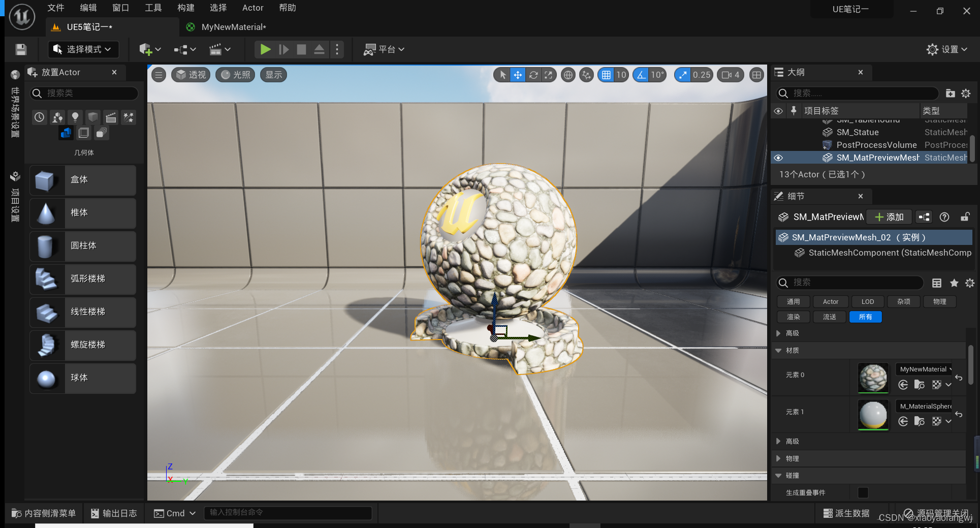Select SM_Statue in the outliner
980x528 pixels.
tap(858, 132)
